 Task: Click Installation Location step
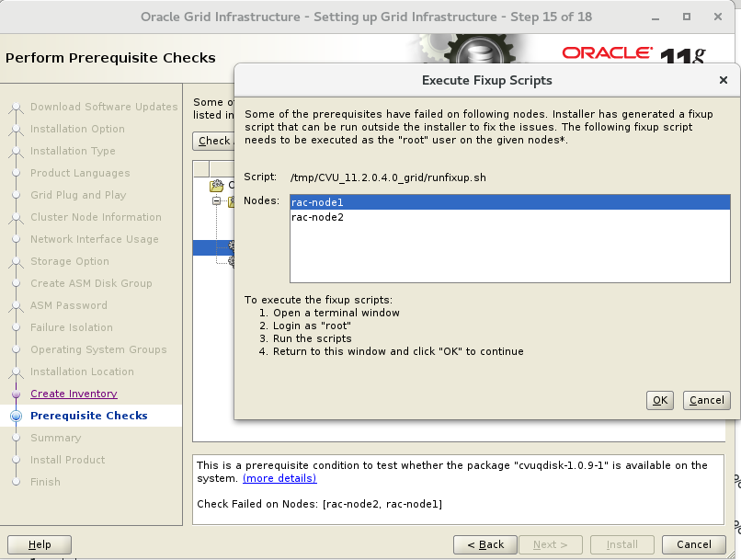(x=82, y=371)
